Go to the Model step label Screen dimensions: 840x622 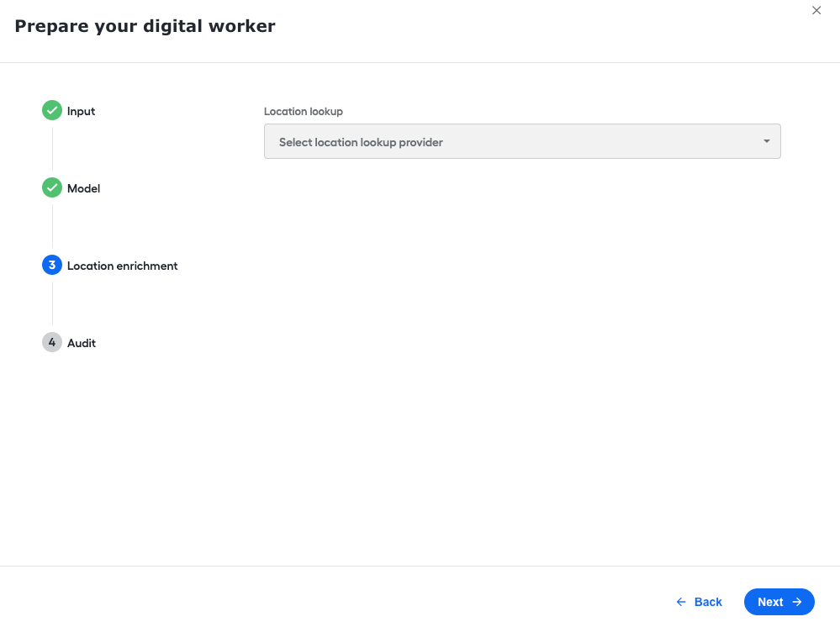tap(83, 188)
